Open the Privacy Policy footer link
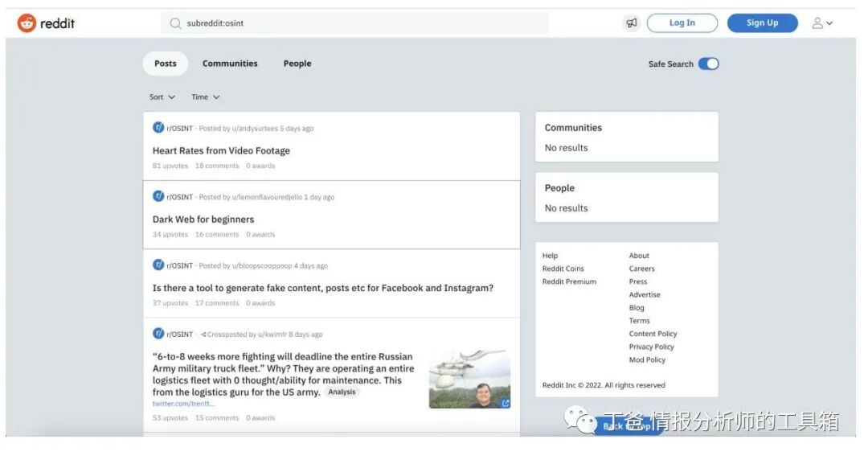The image size is (868, 460). point(651,347)
